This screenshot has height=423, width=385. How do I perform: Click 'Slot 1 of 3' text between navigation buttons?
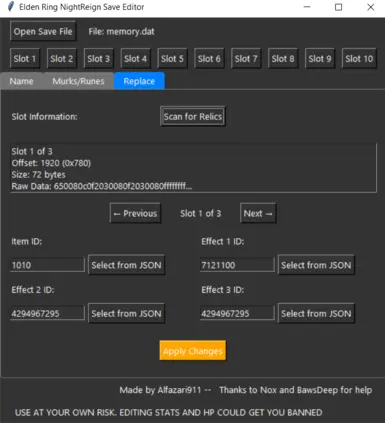[201, 213]
